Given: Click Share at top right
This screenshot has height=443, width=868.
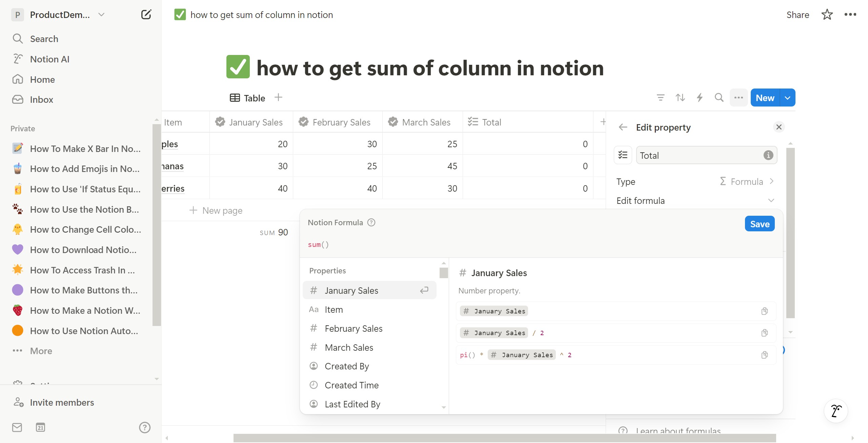Looking at the screenshot, I should [x=798, y=15].
